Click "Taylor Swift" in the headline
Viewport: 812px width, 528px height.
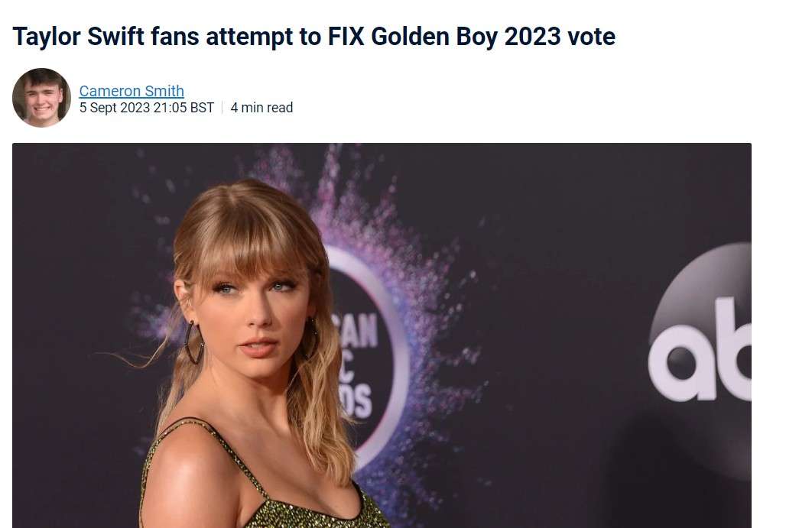point(78,37)
